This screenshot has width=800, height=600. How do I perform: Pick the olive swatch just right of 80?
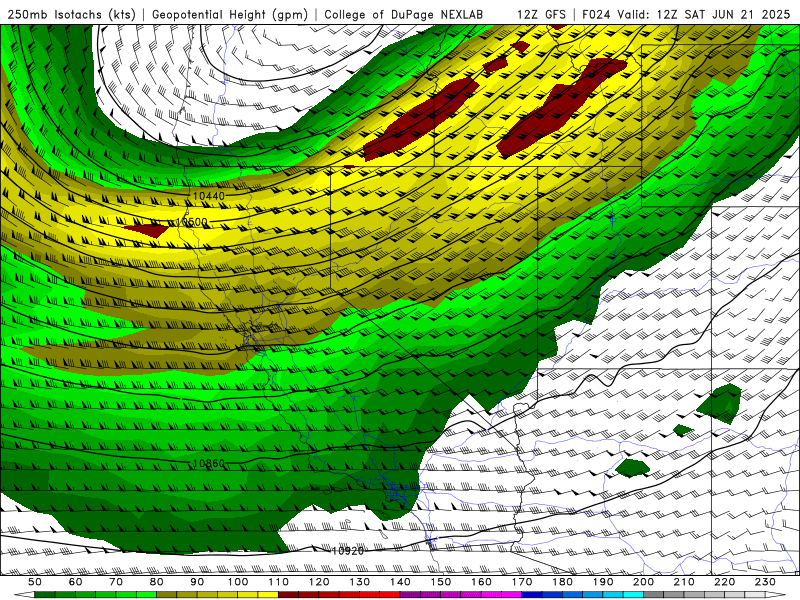click(x=166, y=595)
